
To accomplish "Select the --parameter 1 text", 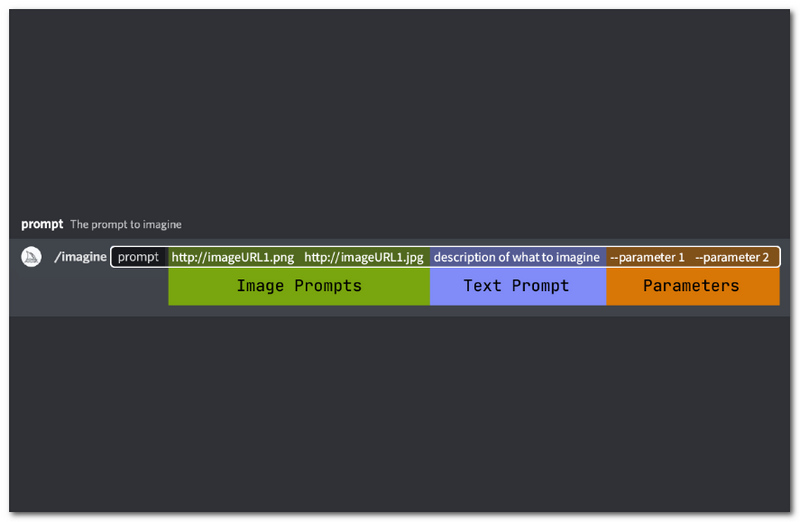I will (647, 257).
